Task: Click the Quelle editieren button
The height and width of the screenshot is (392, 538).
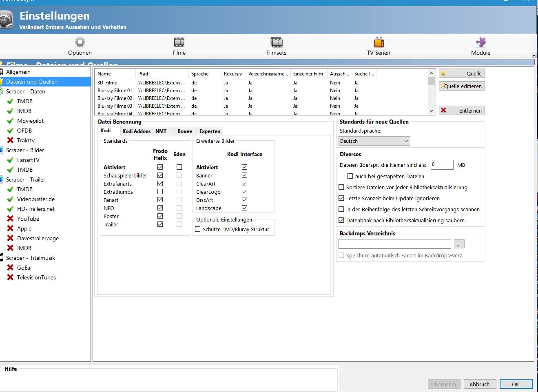Action: 462,86
